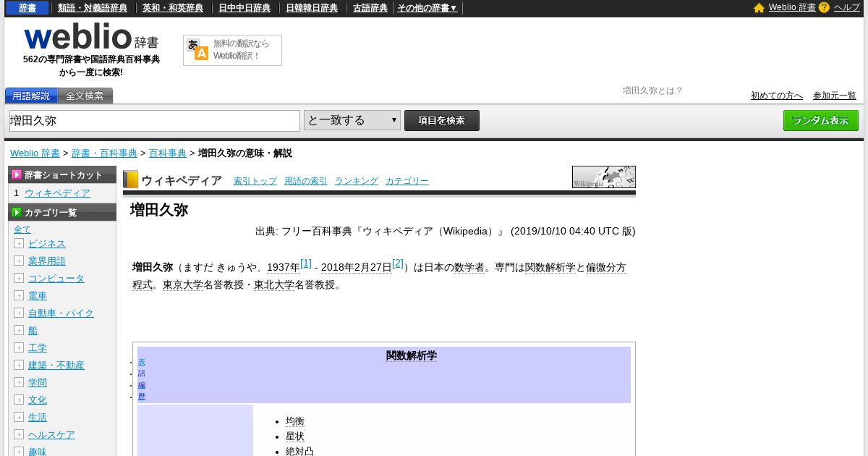Open the 古語辞典 menu item
The image size is (868, 456).
(x=370, y=8)
